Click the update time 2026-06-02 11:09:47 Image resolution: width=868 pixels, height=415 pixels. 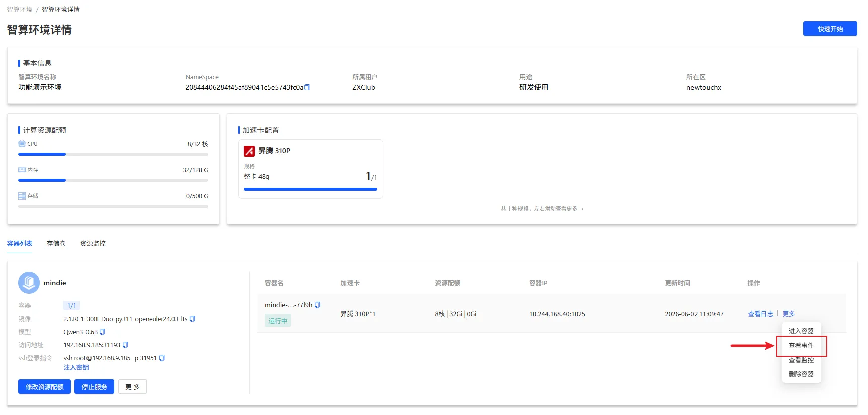pos(694,314)
